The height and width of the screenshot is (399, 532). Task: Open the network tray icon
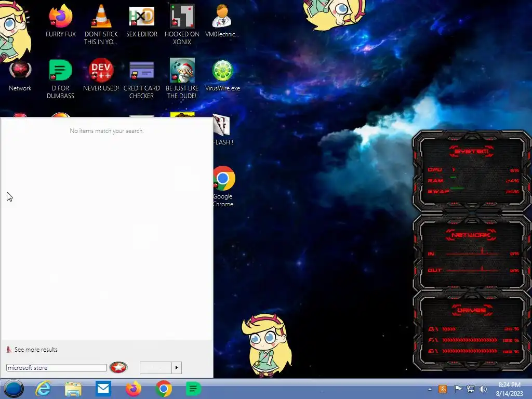click(471, 389)
